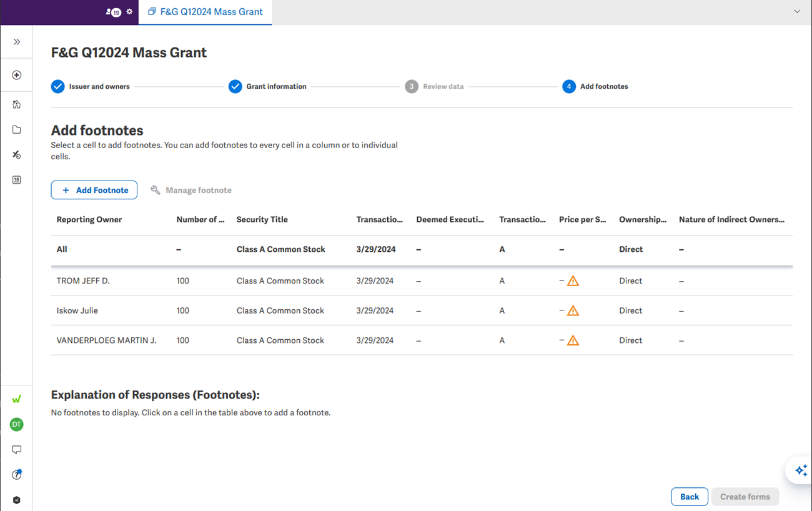Click the Deemed Executi... column header
This screenshot has width=812, height=511.
pos(450,219)
